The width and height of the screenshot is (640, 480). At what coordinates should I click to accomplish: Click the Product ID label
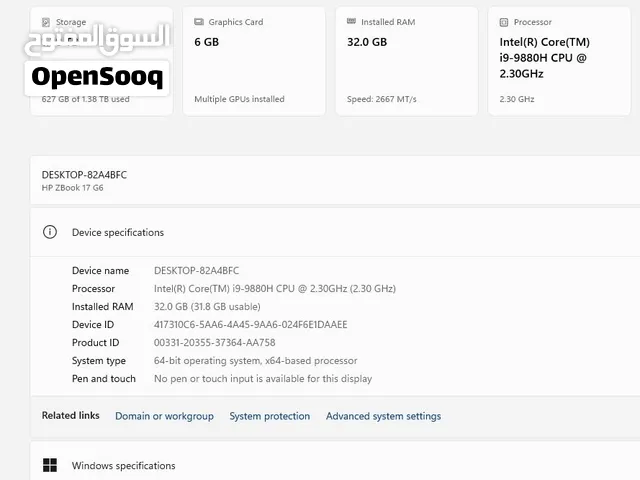96,342
